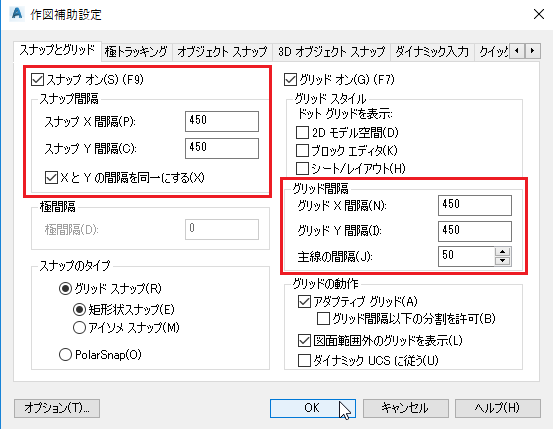Click the スナップ X 間隔(P) input field
The height and width of the screenshot is (429, 553).
click(222, 121)
